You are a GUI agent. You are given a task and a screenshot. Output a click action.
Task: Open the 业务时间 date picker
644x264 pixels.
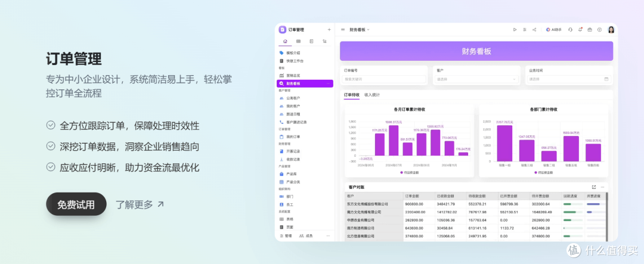tap(569, 79)
